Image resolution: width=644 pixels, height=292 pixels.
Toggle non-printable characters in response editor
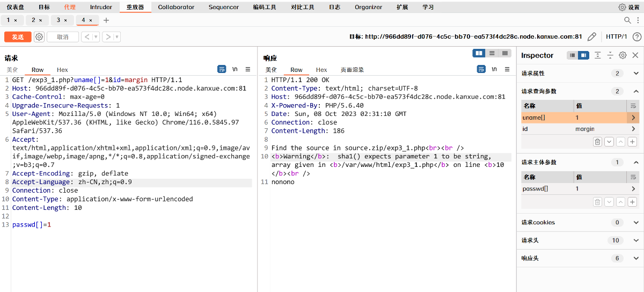pyautogui.click(x=494, y=69)
